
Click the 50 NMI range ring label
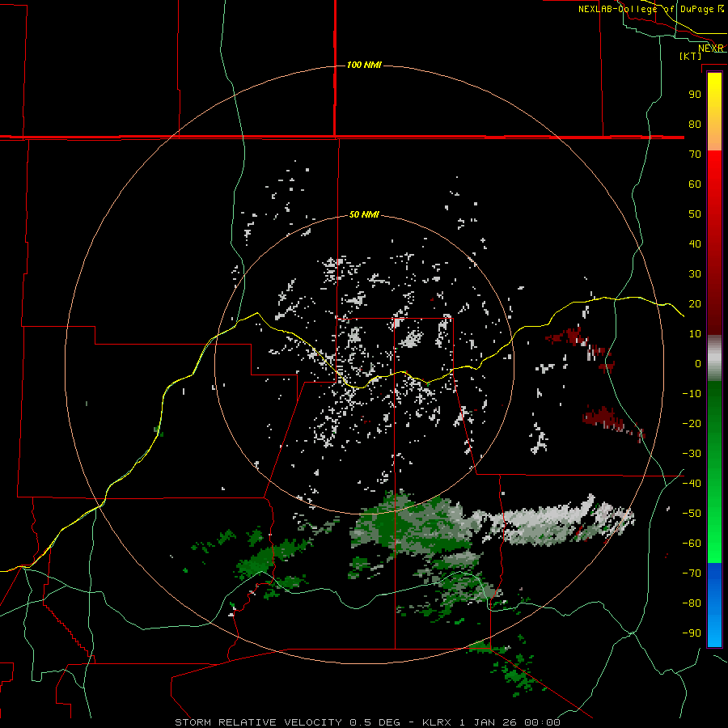tap(364, 214)
